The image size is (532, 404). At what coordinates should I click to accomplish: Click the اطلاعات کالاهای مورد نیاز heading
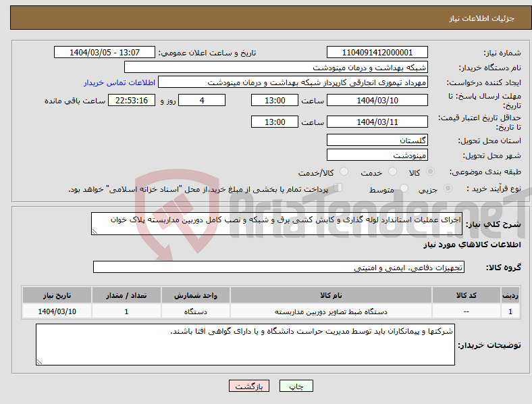coord(472,245)
